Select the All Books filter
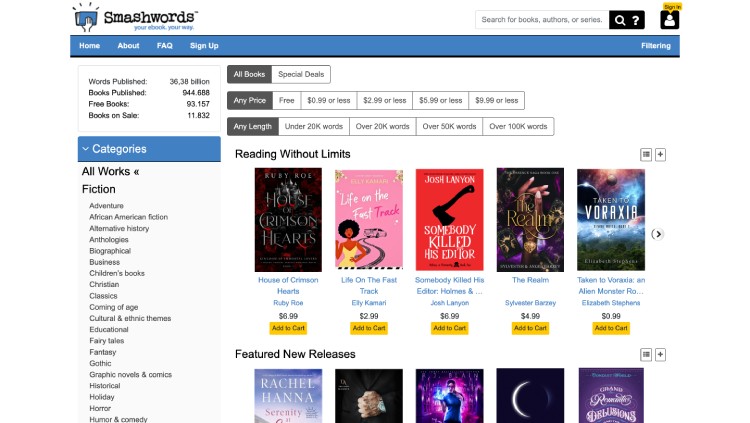 (x=249, y=74)
